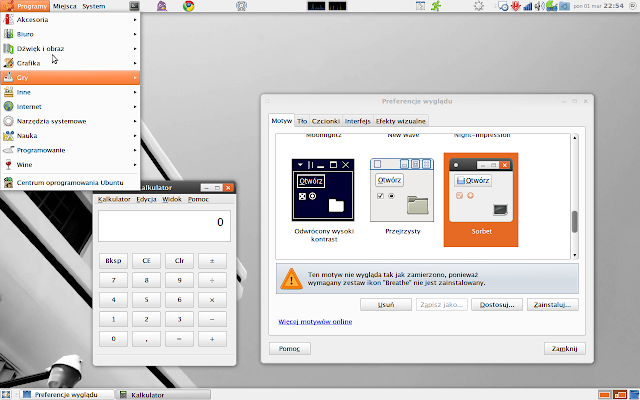640x400 pixels.
Task: Click the plus-minus sign key in Kalkulator
Action: pyautogui.click(x=212, y=260)
